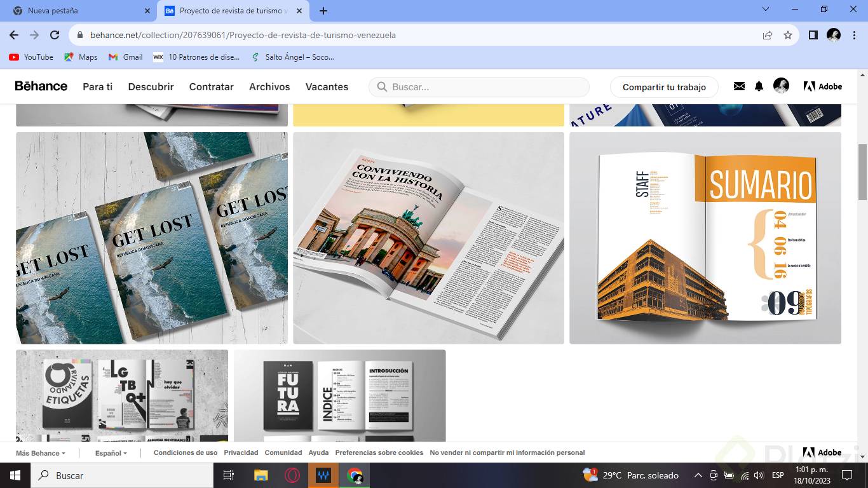This screenshot has height=488, width=868.
Task: Open Wi-Fi network settings in tray
Action: (x=744, y=475)
